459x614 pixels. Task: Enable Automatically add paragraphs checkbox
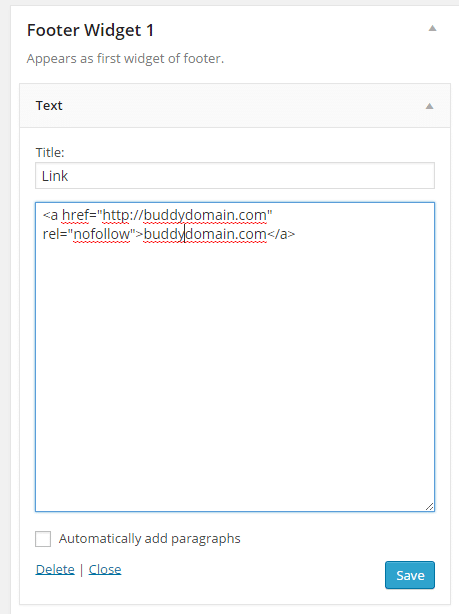click(x=43, y=539)
